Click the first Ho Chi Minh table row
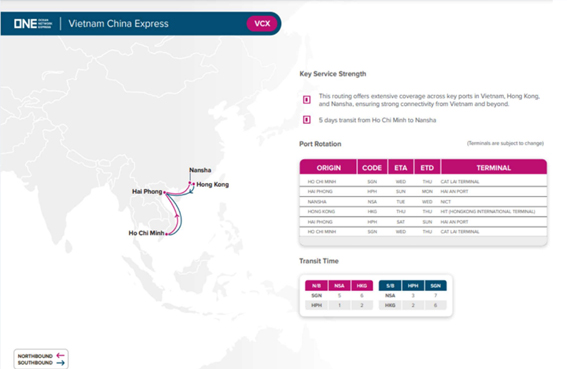567x369 pixels. (423, 182)
